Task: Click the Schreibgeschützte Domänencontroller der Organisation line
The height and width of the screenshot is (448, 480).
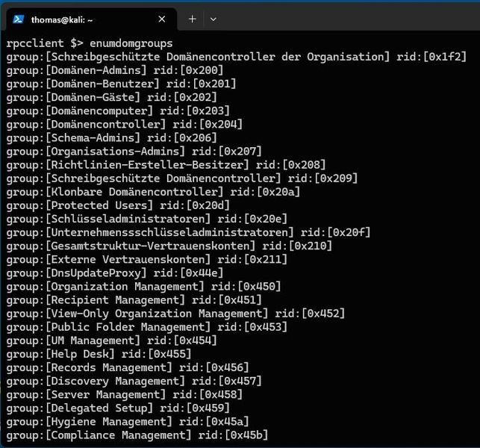Action: pyautogui.click(x=237, y=57)
